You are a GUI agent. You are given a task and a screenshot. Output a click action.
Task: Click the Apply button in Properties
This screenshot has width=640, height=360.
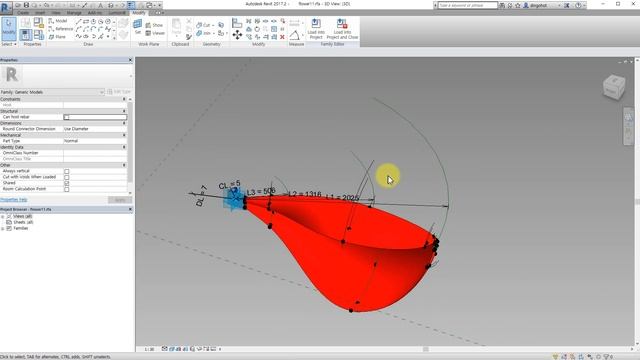(x=120, y=200)
